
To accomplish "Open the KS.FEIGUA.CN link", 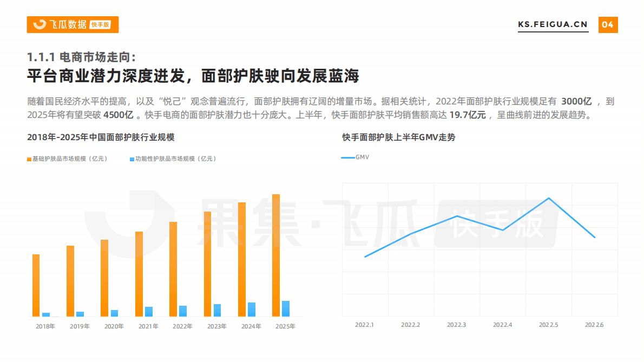I will (x=553, y=24).
